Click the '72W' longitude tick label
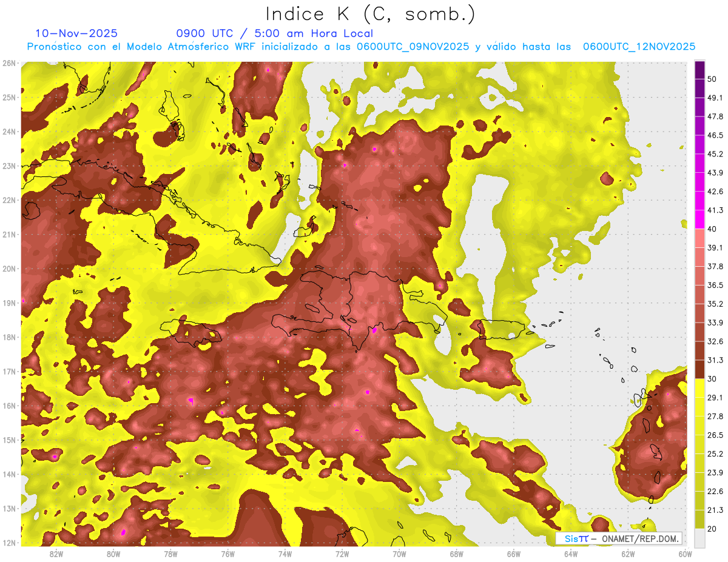The width and height of the screenshot is (728, 562). [342, 553]
